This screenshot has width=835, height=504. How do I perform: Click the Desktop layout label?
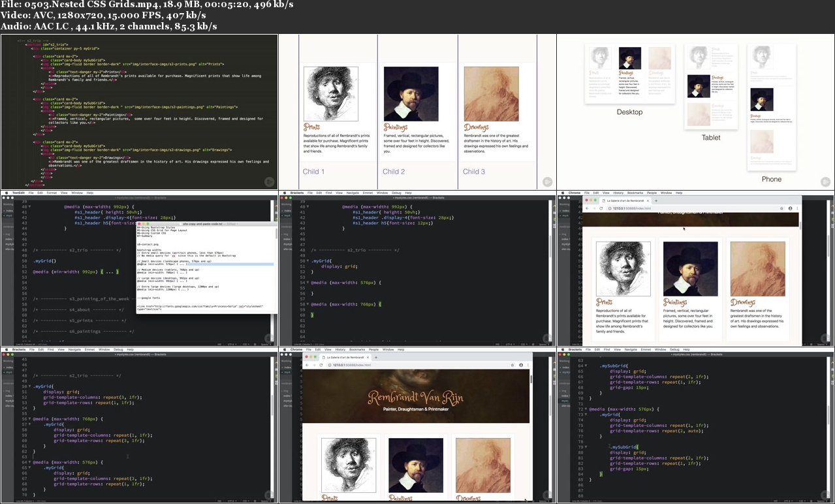click(629, 112)
